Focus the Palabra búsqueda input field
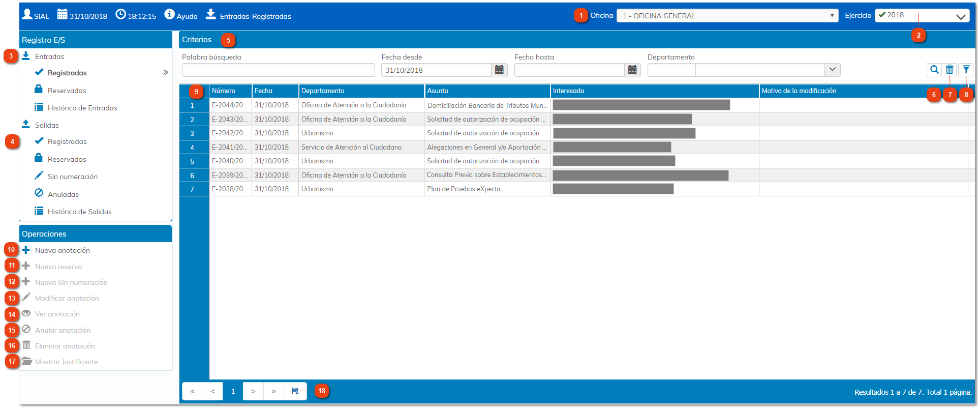This screenshot has height=409, width=980. (279, 70)
